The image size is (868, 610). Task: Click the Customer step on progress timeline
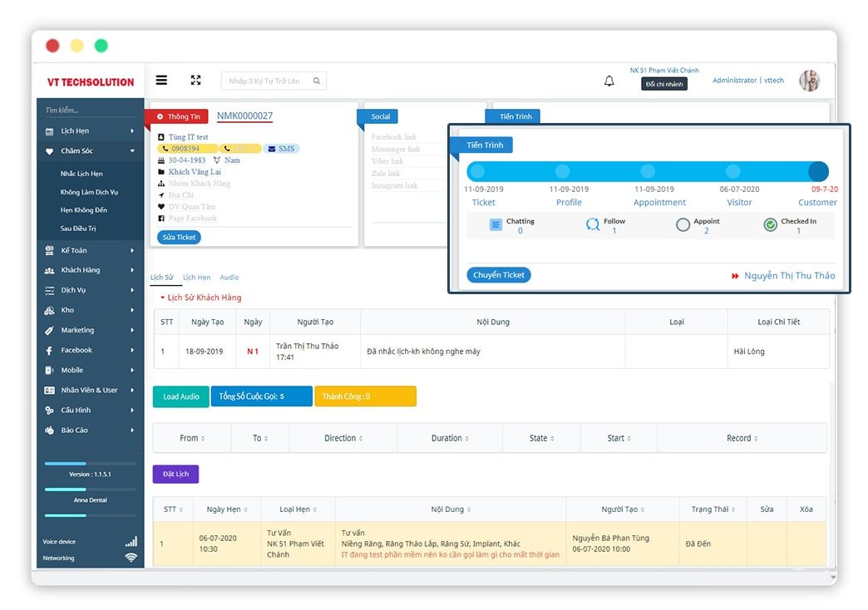coord(818,172)
